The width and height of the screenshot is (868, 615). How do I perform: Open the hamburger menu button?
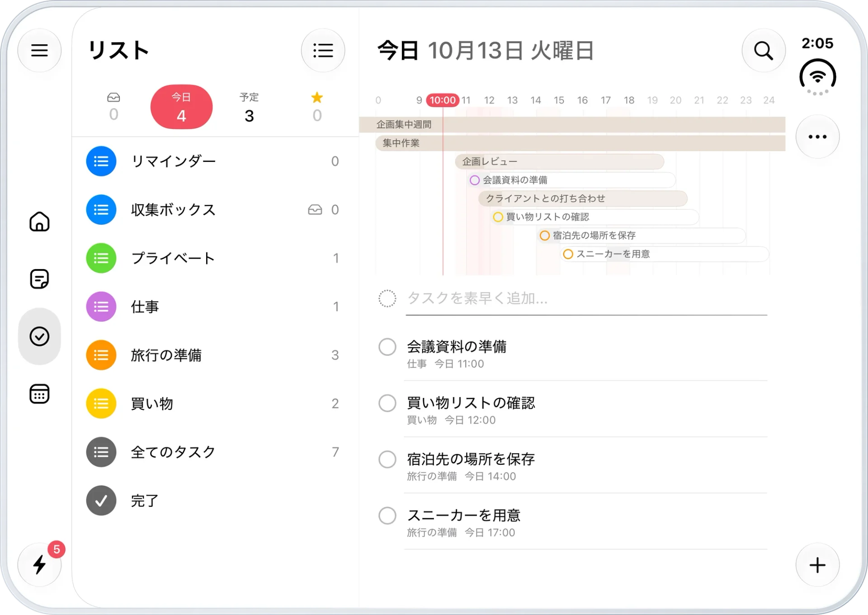(39, 50)
